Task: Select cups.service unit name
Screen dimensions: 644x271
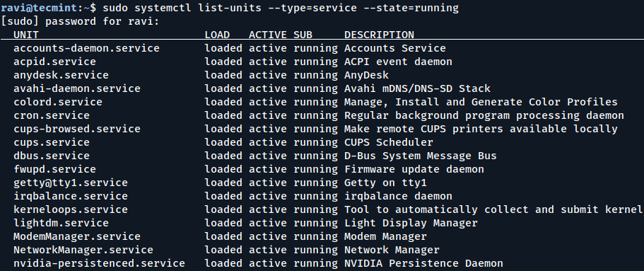Action: click(x=52, y=142)
